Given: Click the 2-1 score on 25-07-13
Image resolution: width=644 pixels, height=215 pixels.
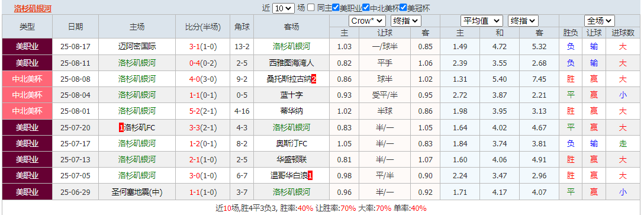Looking at the screenshot, I should (x=194, y=159).
